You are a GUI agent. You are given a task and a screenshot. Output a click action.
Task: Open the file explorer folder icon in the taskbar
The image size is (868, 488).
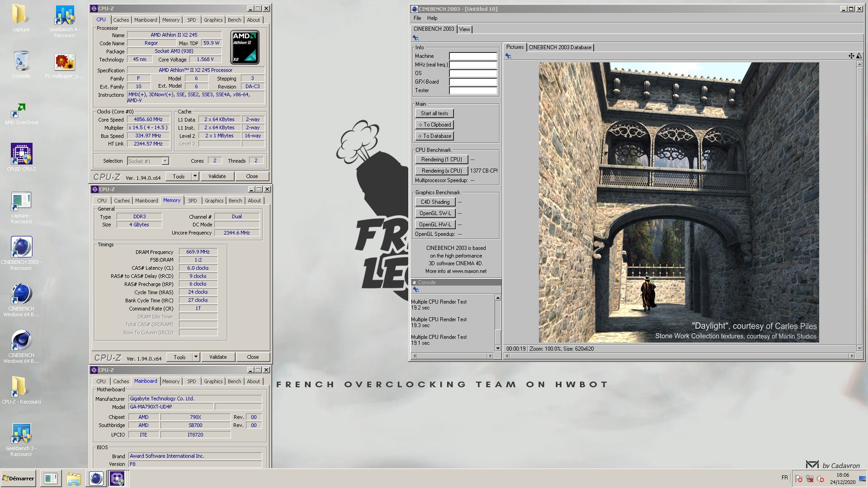coord(74,479)
